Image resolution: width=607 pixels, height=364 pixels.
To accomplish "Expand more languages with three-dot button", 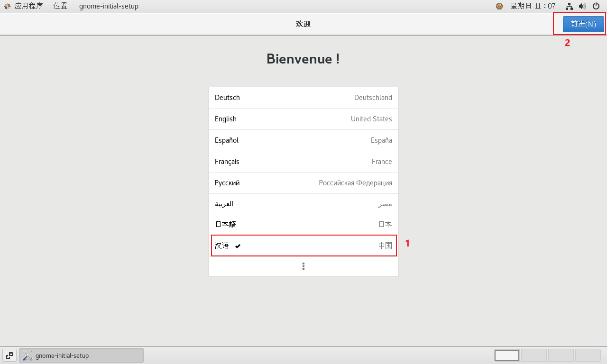I will coord(303,266).
